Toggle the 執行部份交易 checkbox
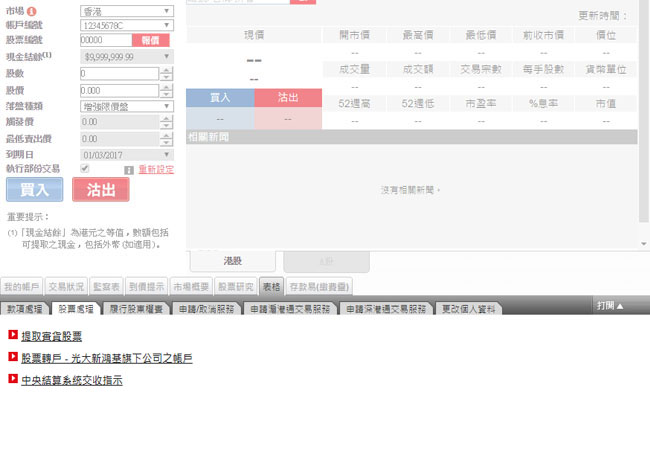650x462 pixels. (x=85, y=169)
